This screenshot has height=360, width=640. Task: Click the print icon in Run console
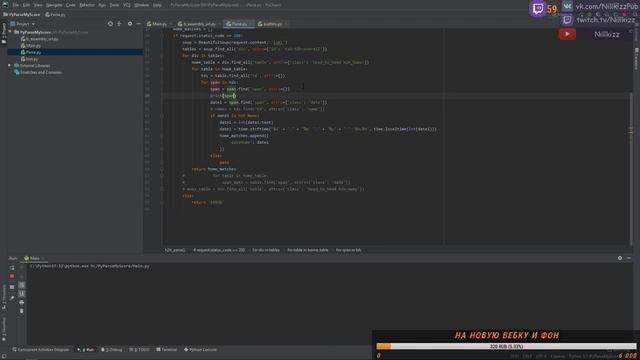coord(22,302)
